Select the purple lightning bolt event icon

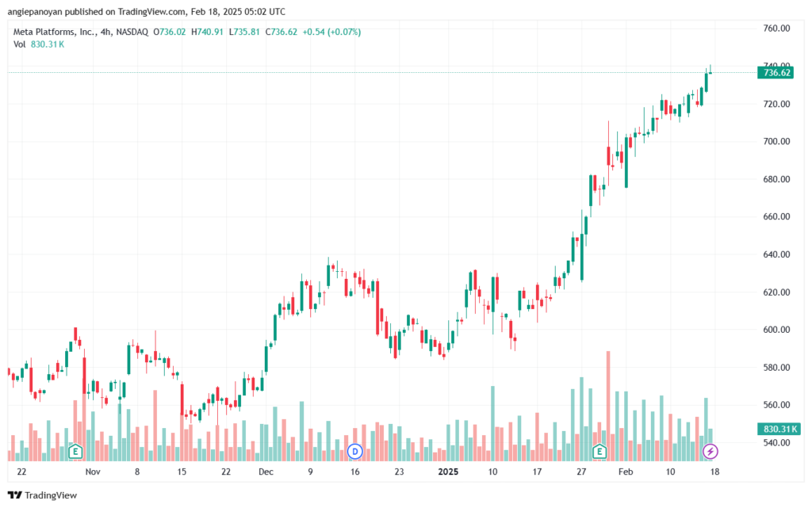pos(710,452)
